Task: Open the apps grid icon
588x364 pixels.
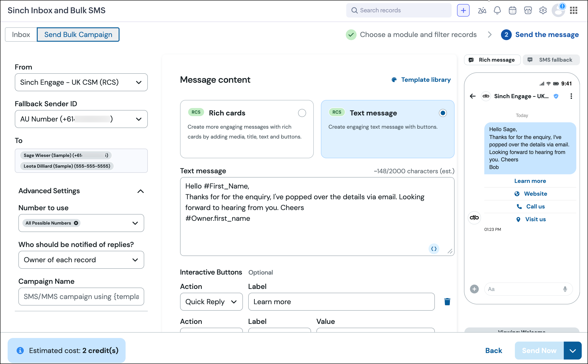Action: click(x=573, y=10)
